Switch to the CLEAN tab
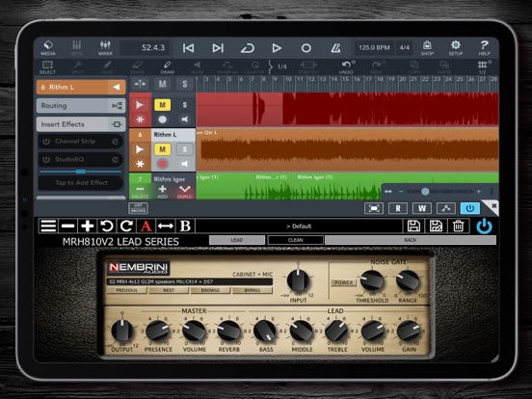This screenshot has height=399, width=532. 296,240
